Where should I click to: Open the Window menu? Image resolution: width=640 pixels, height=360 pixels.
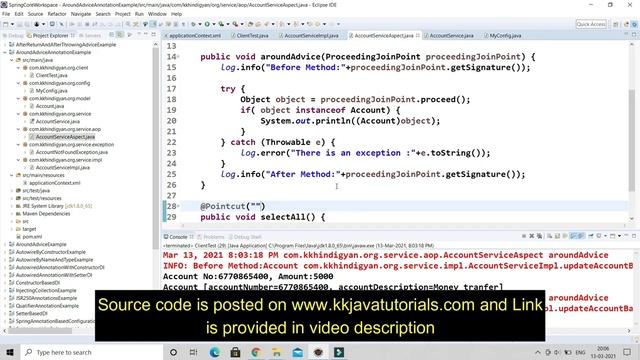point(157,14)
